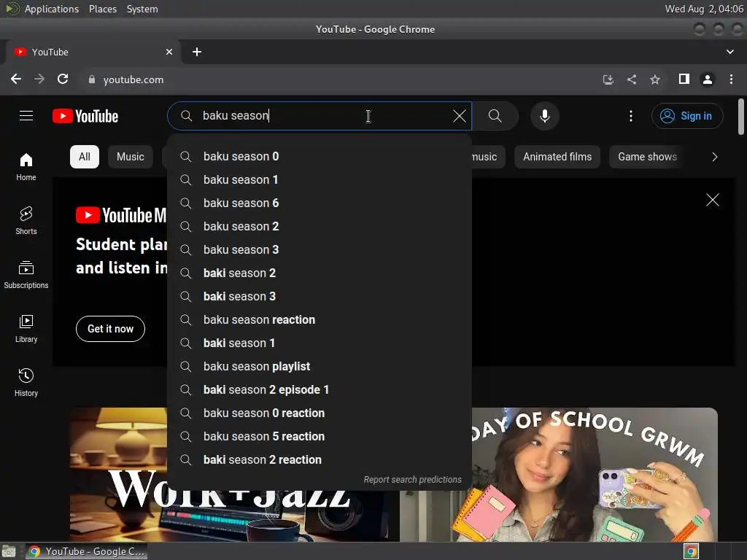Choose suggestion 'baku season 5 reaction'
Image resolution: width=747 pixels, height=560 pixels.
pyautogui.click(x=320, y=436)
